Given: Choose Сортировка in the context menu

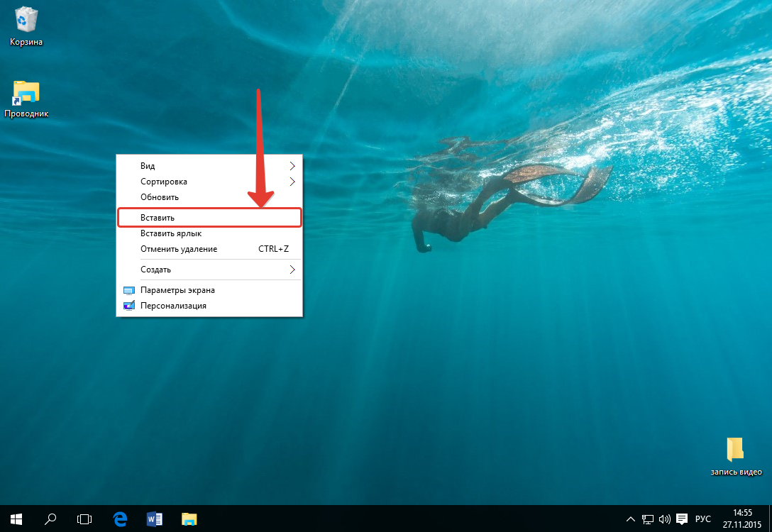Looking at the screenshot, I should 209,182.
